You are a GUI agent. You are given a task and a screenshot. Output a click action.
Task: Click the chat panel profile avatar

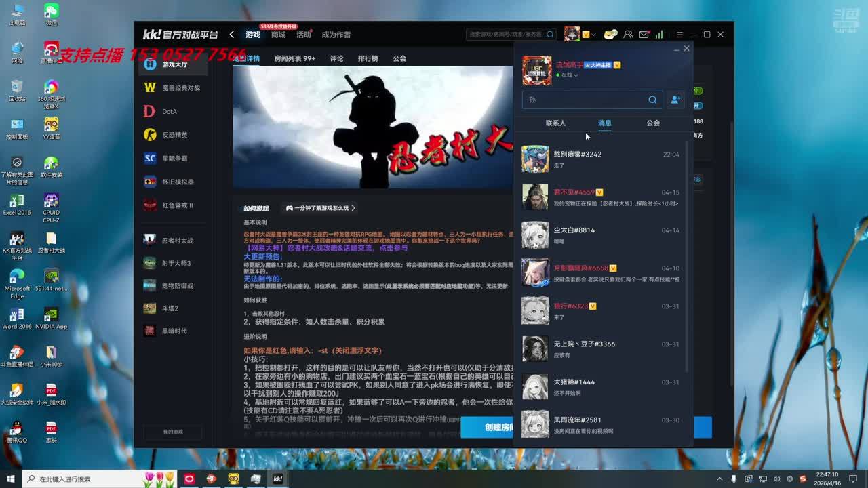pos(536,70)
